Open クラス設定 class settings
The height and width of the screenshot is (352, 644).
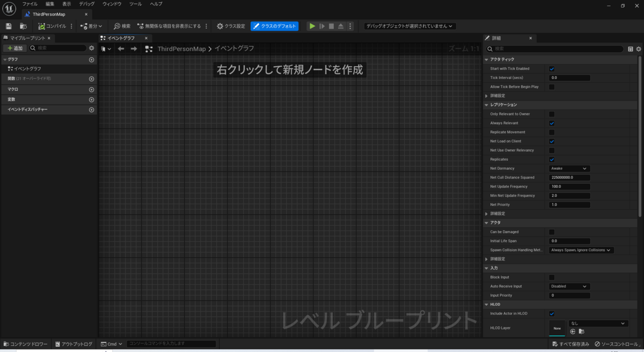coord(231,26)
